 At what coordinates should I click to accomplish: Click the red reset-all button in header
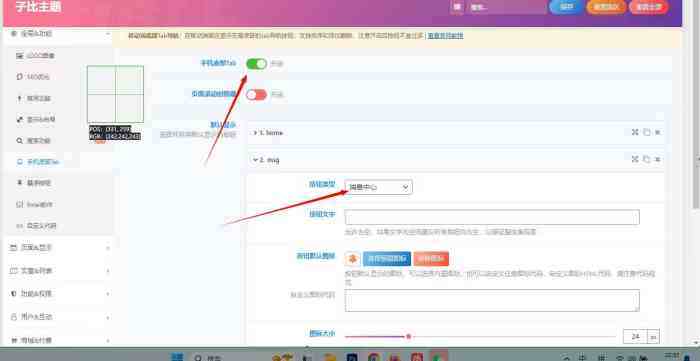tap(649, 7)
